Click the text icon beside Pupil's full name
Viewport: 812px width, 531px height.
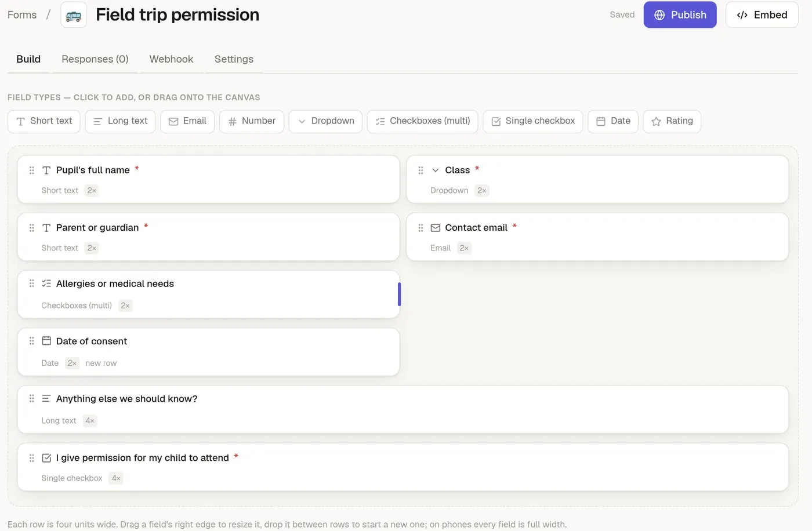pyautogui.click(x=46, y=170)
